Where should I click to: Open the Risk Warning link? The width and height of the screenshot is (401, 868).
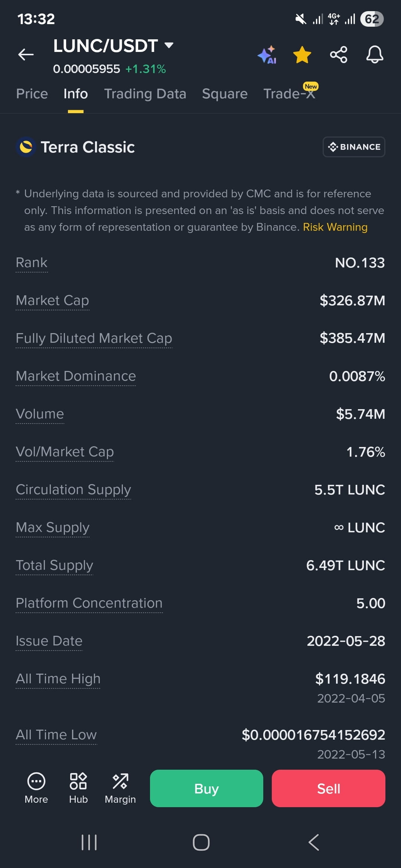pyautogui.click(x=335, y=227)
